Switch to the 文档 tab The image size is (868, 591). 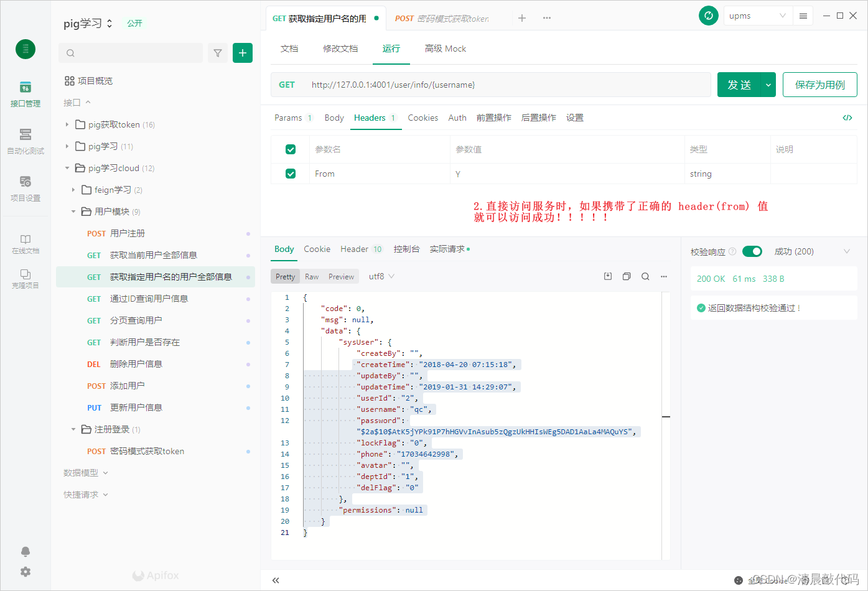[x=289, y=49]
